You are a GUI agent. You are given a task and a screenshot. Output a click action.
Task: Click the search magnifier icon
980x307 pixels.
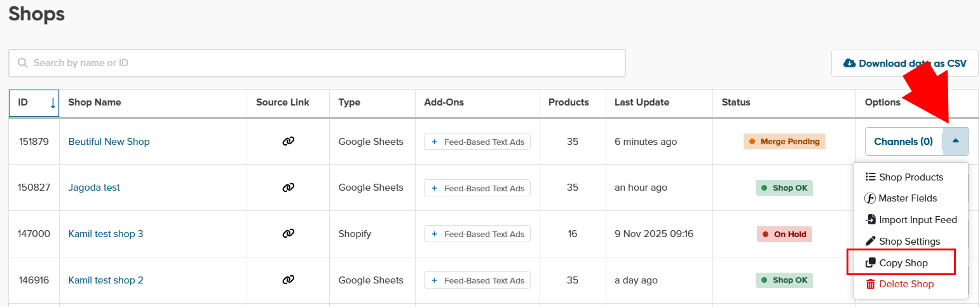(23, 63)
